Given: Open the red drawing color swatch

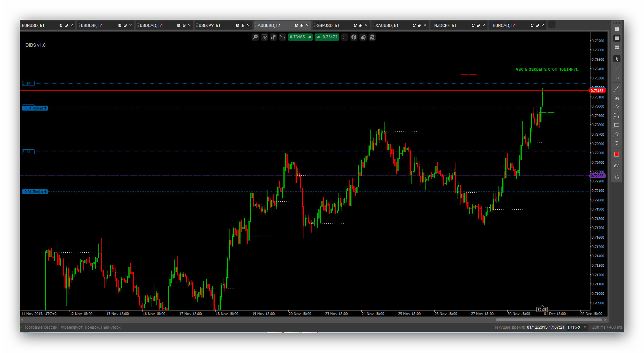Looking at the screenshot, I should (x=617, y=154).
